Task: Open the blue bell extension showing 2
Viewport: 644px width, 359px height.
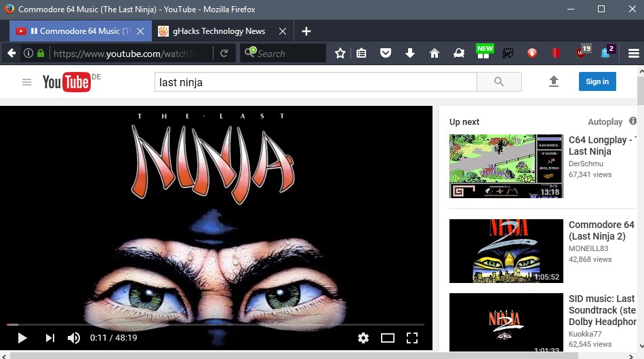Action: pyautogui.click(x=608, y=52)
